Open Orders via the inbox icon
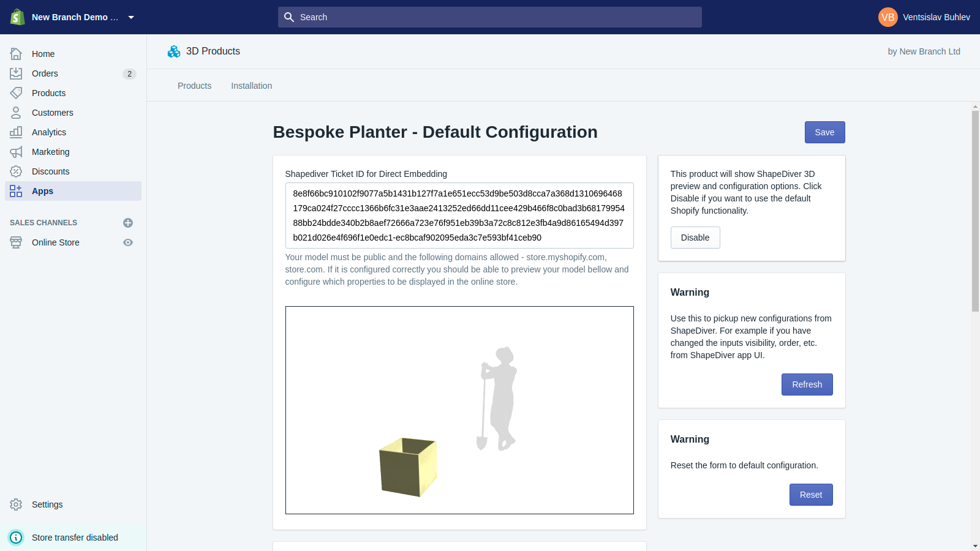Viewport: 980px width, 551px height. click(x=16, y=73)
